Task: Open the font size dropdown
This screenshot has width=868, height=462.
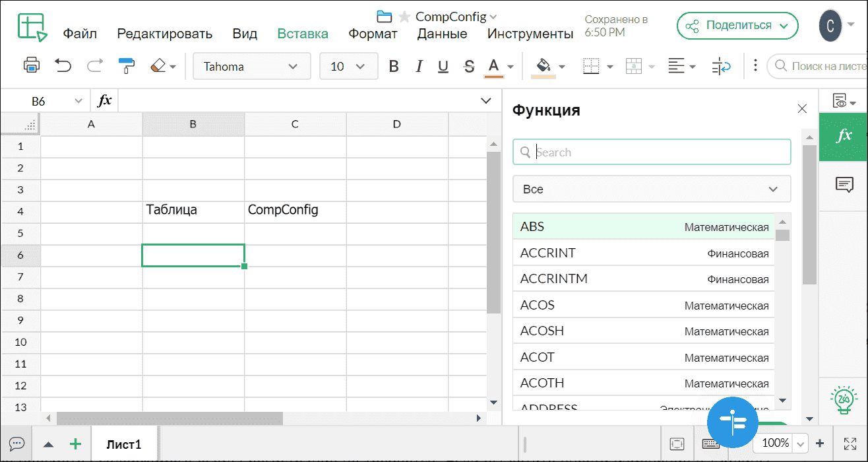Action: [348, 66]
